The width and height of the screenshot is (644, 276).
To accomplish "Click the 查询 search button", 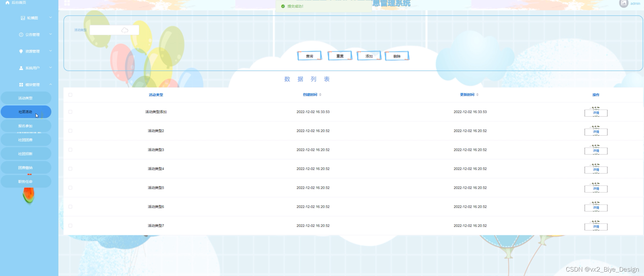I will 310,56.
